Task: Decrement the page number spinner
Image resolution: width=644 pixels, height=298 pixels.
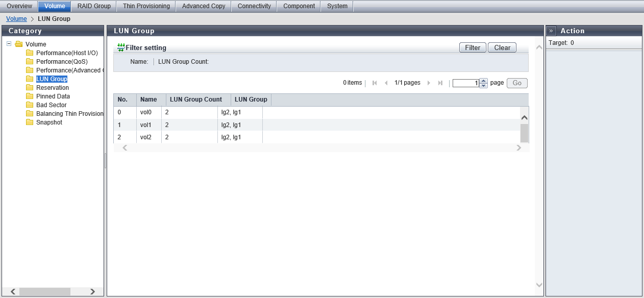Action: coord(484,86)
